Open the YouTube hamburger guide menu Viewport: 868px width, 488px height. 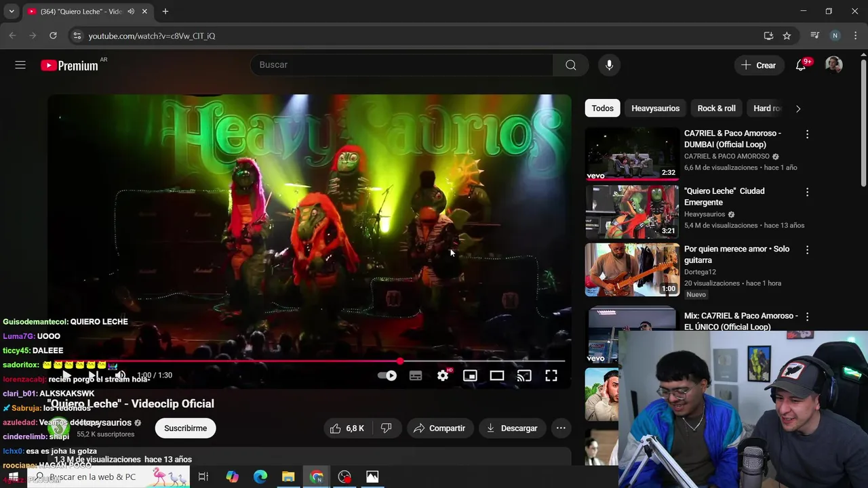point(20,65)
